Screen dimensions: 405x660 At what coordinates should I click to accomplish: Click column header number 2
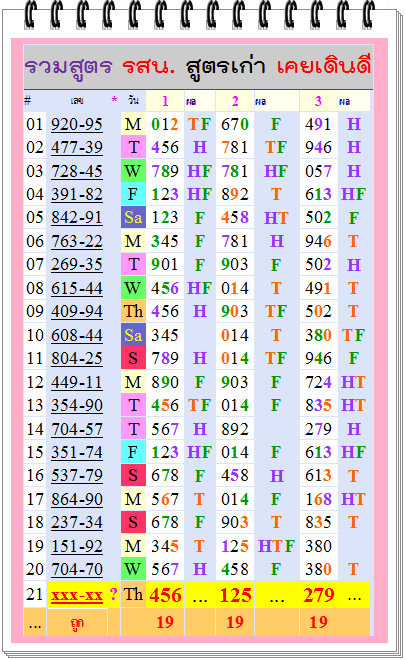click(x=235, y=101)
